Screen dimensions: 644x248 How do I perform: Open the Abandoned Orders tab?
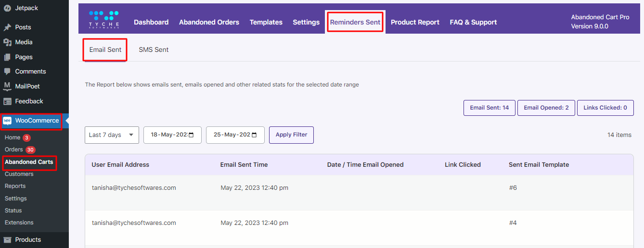click(209, 22)
